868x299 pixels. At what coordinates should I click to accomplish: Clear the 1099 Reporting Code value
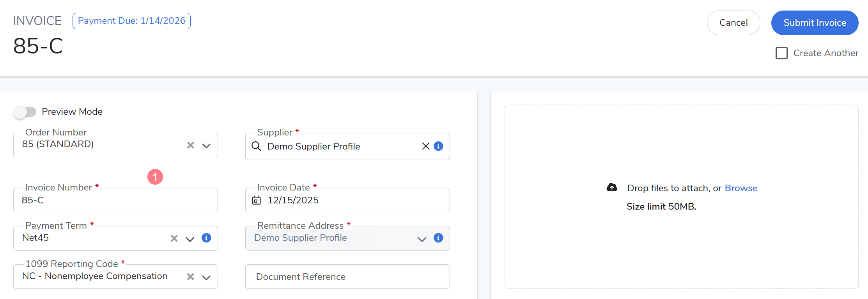coord(190,277)
